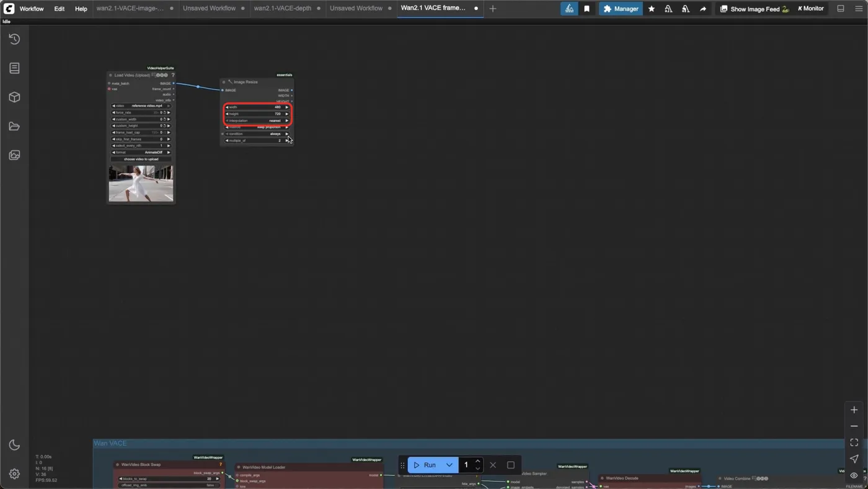Image resolution: width=868 pixels, height=489 pixels.
Task: Increase force_rate with right arrow
Action: [x=169, y=112]
